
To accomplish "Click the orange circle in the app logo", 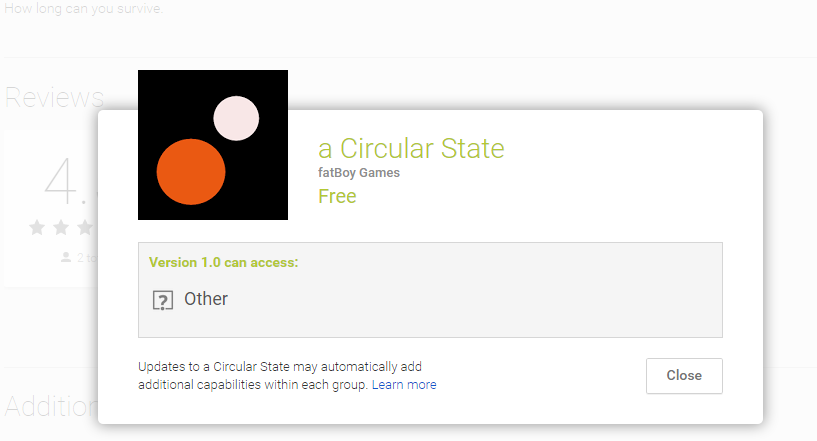I will coord(191,172).
